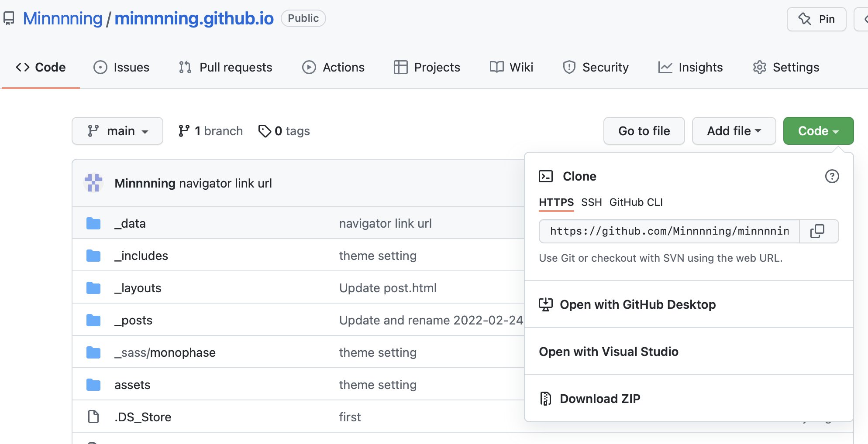Open the _posts folder

click(134, 320)
